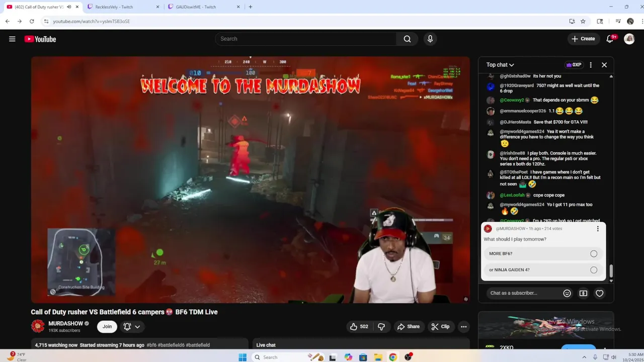
Task: Focus the YouTube search field
Action: (x=306, y=39)
